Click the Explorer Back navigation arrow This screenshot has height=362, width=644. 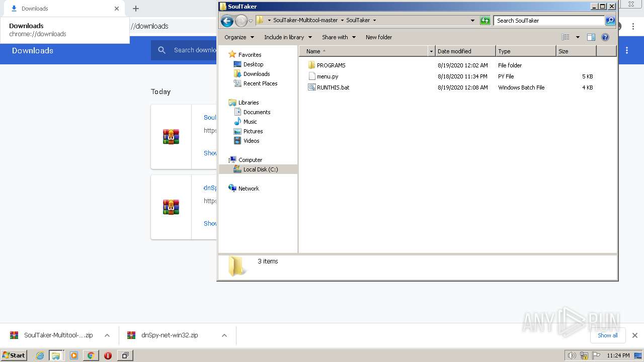tap(227, 21)
